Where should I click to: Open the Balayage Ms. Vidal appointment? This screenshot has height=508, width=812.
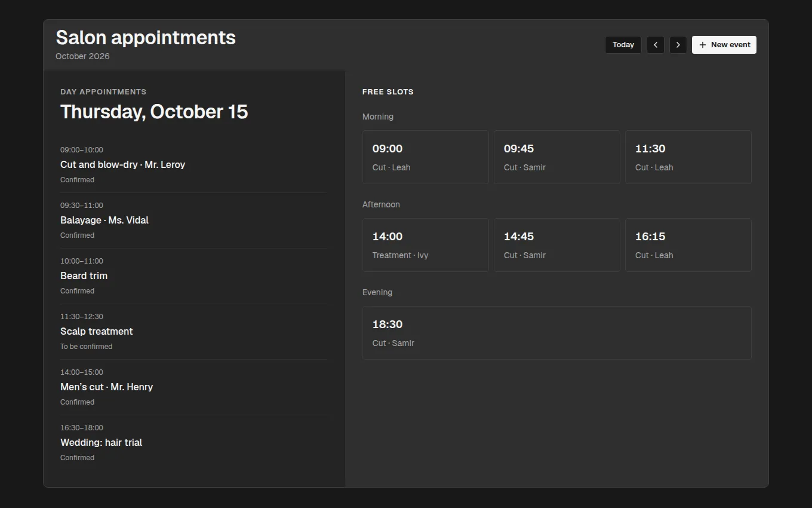pos(194,221)
